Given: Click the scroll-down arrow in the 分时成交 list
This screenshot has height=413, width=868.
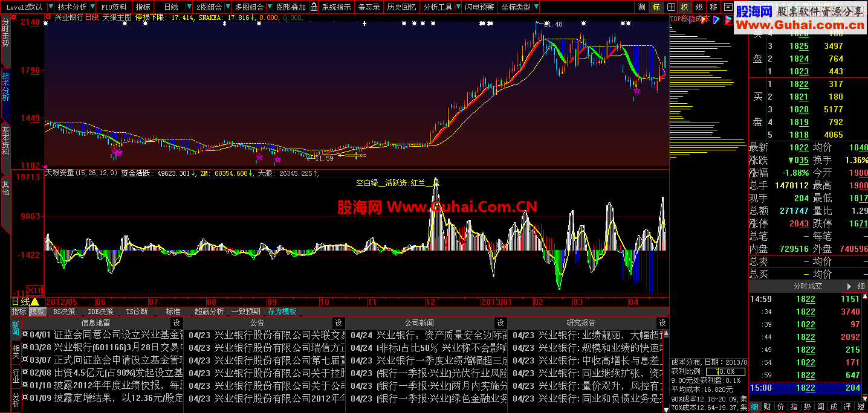Looking at the screenshot, I should (865, 398).
